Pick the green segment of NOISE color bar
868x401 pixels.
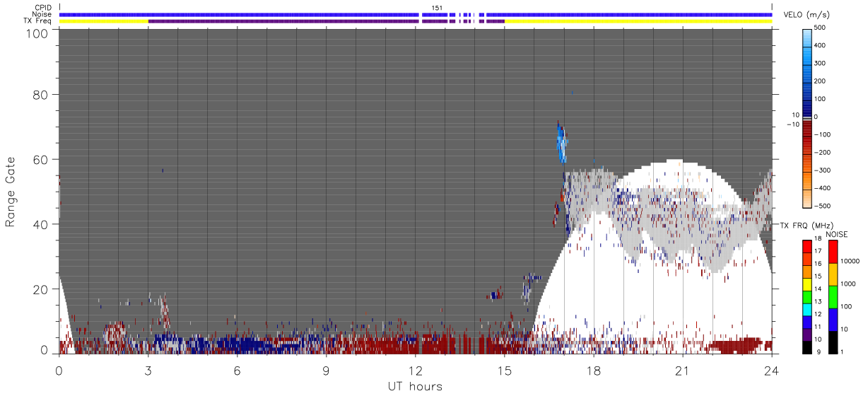(833, 296)
